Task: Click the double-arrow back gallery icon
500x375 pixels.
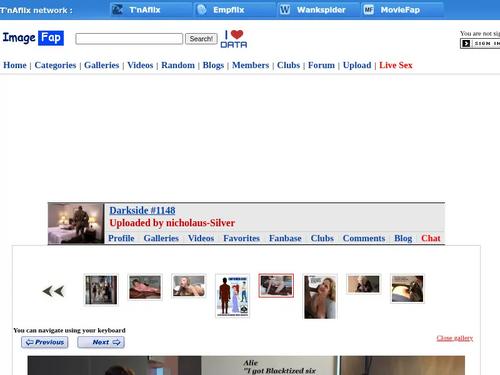Action: click(53, 291)
